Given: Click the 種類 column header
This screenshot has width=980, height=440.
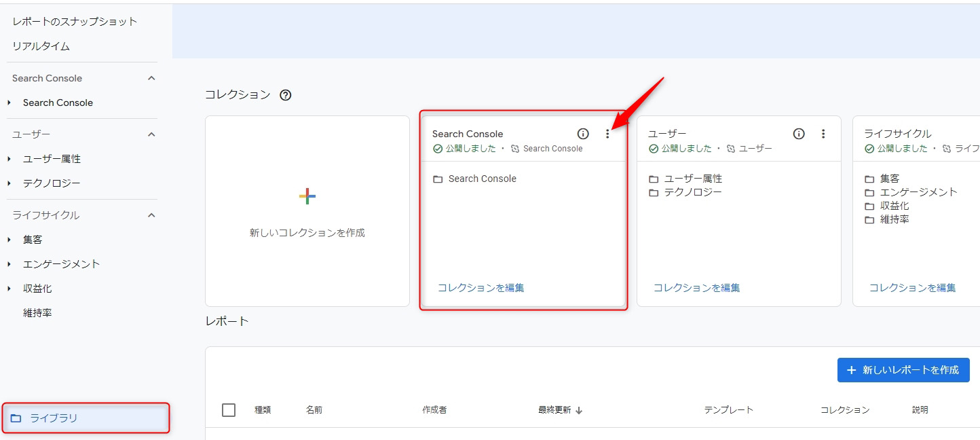Looking at the screenshot, I should coord(263,410).
